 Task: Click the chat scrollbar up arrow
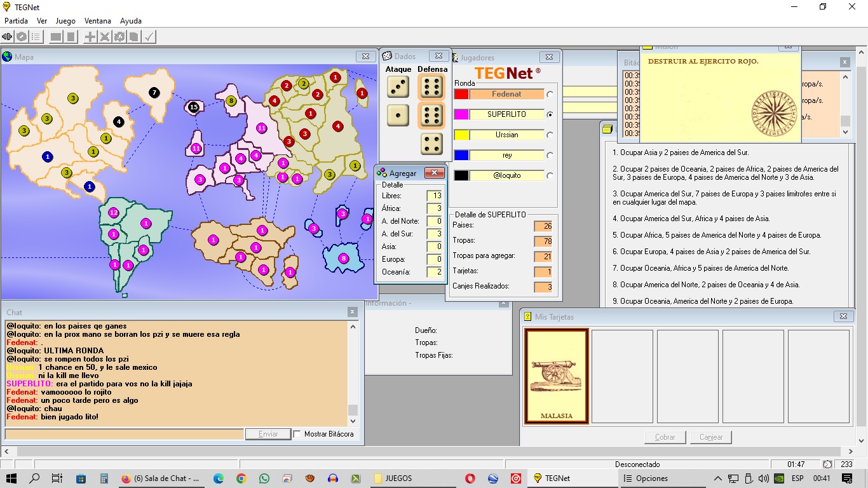click(353, 326)
